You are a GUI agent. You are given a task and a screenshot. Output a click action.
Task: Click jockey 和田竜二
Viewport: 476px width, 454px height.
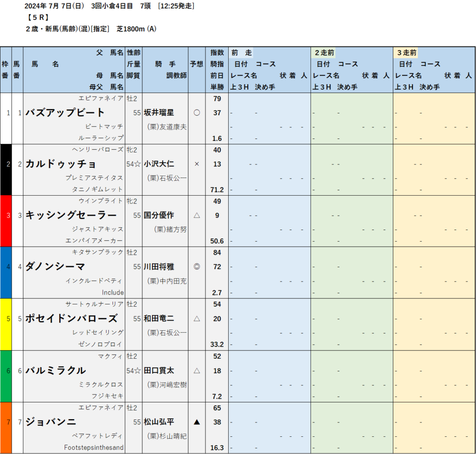[x=159, y=318]
